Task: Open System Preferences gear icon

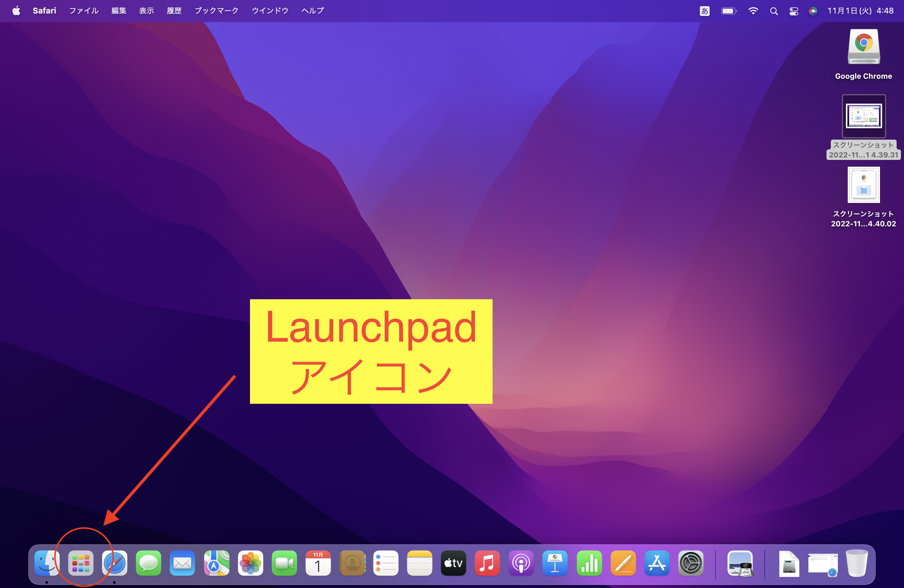Action: [x=691, y=563]
